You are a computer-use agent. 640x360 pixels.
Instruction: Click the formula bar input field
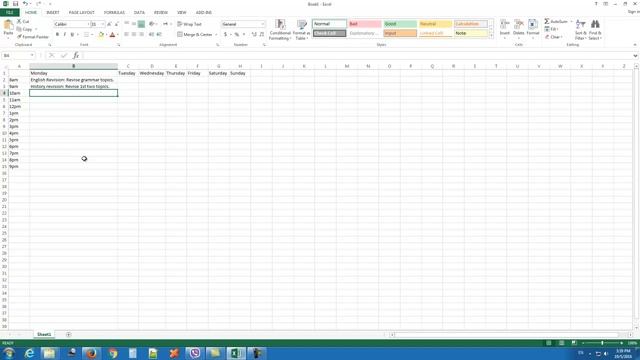click(357, 56)
